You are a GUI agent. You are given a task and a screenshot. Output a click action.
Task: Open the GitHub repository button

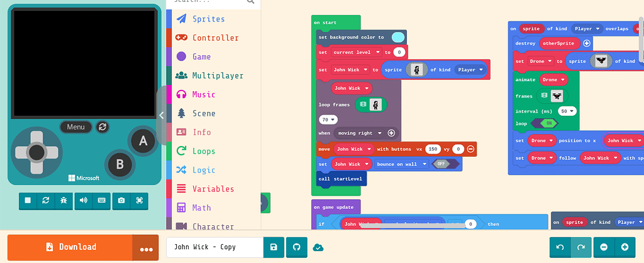[x=297, y=247]
